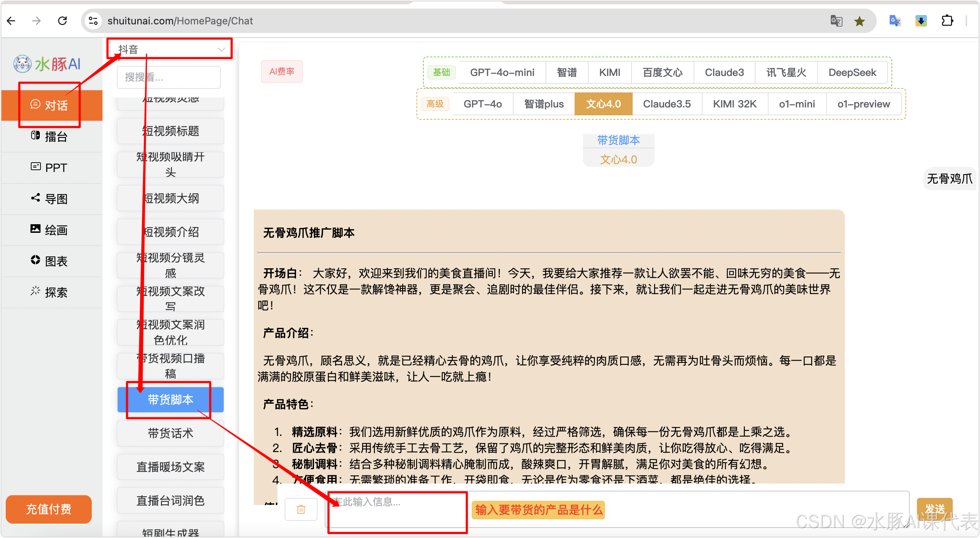Screen dimensions: 980x538
Task: Click the 充值付费 recharge button
Action: pos(49,509)
